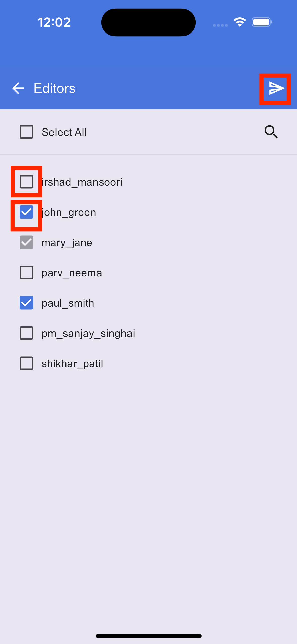Open the search magnifier icon
This screenshot has width=297, height=644.
tap(271, 132)
